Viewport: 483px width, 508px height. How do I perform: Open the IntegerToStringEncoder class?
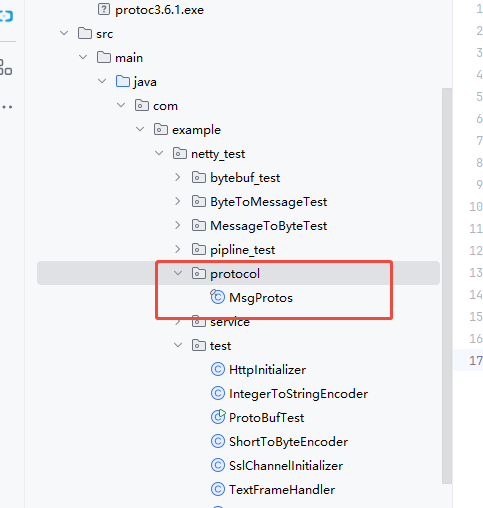coord(298,394)
